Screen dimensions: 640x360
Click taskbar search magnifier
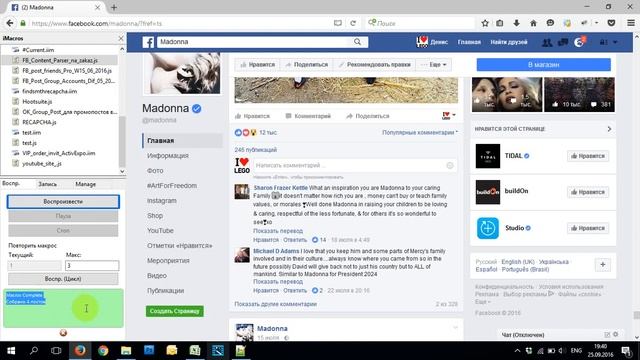(x=34, y=351)
